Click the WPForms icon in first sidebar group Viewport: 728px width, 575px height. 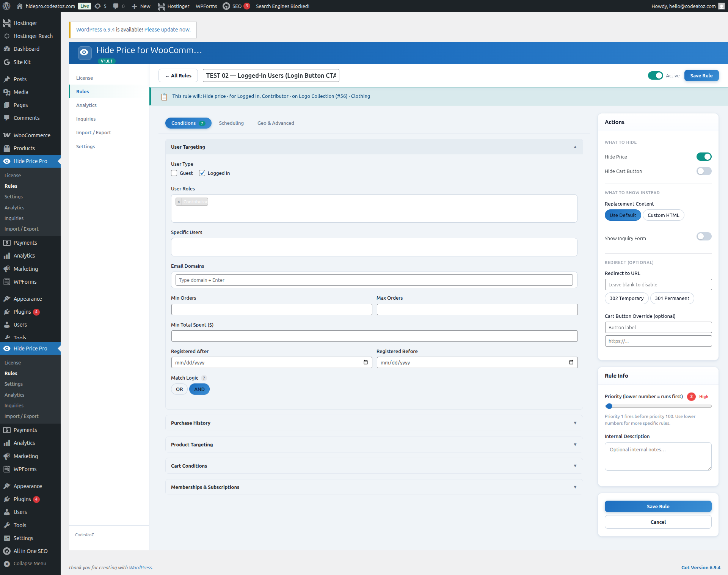tap(7, 282)
